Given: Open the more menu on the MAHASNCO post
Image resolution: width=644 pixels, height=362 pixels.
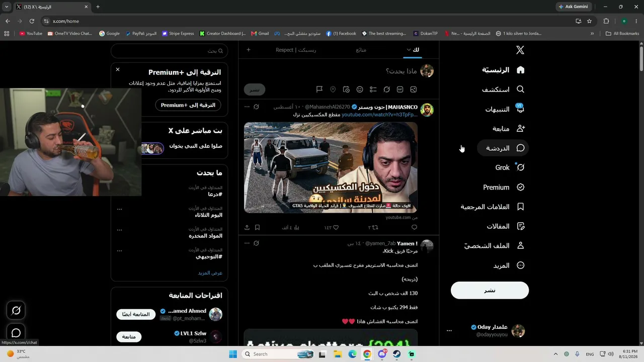Looking at the screenshot, I should [x=247, y=107].
